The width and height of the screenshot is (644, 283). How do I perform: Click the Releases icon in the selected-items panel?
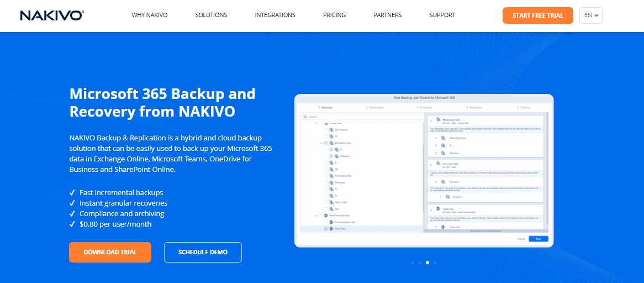tap(443, 153)
